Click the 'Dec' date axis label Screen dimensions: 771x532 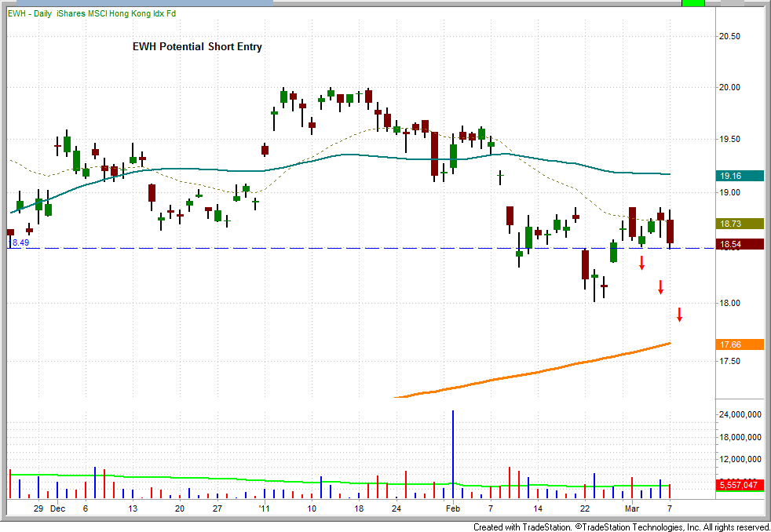[x=57, y=508]
